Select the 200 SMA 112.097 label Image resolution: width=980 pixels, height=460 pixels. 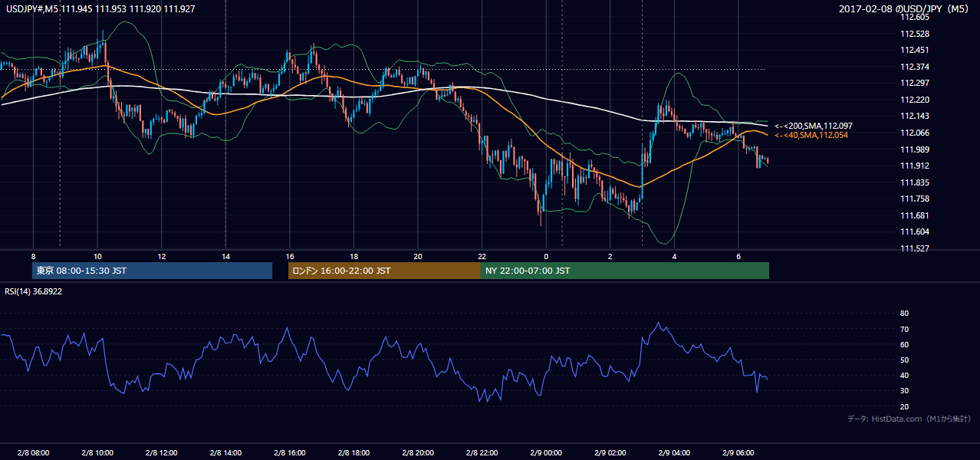click(814, 126)
